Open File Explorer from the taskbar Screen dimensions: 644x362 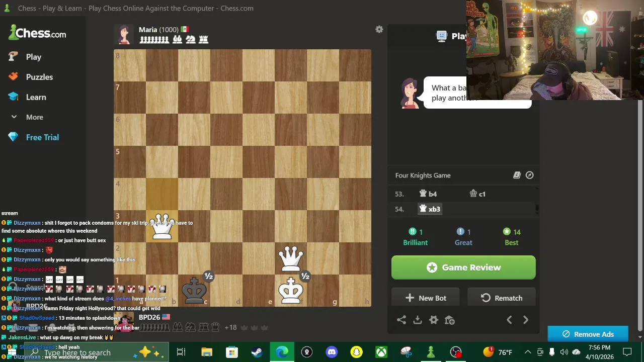[207, 352]
